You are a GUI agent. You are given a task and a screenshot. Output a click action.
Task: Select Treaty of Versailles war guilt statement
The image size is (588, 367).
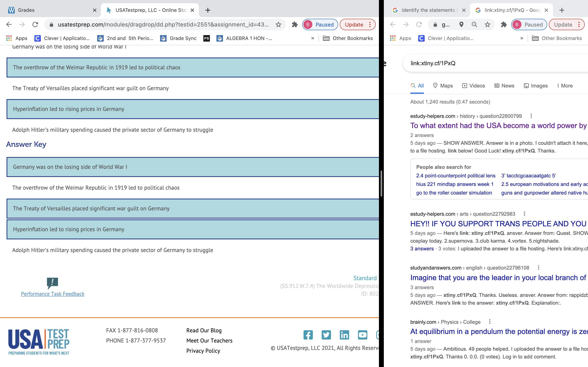pyautogui.click(x=90, y=88)
